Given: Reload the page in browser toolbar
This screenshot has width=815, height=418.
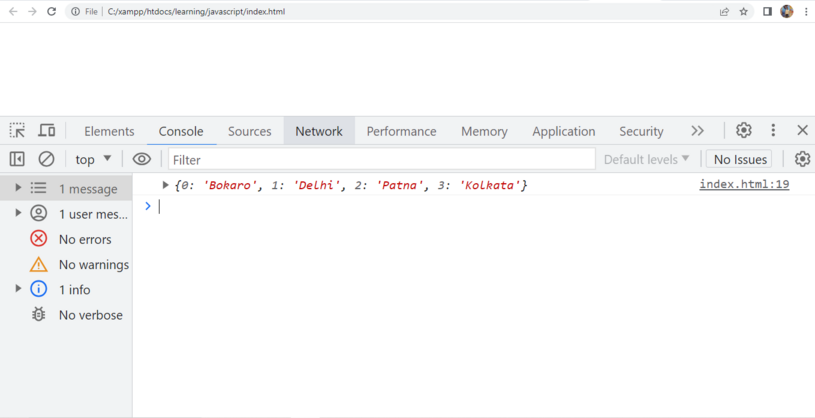Looking at the screenshot, I should 51,12.
